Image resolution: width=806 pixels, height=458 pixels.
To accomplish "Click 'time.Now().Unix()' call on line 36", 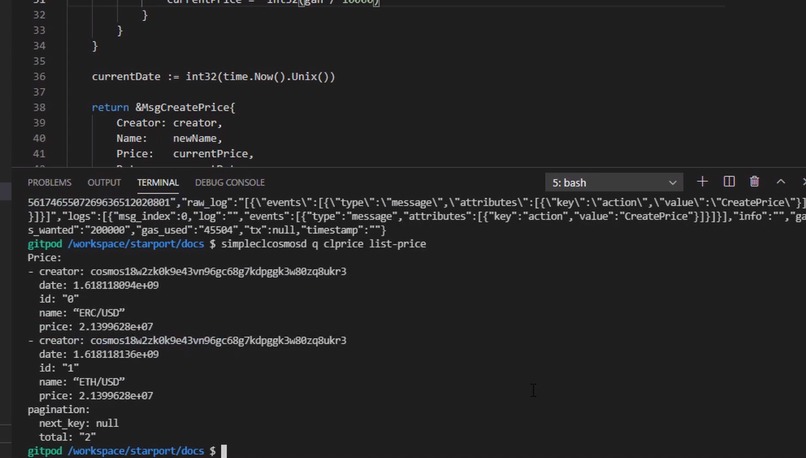I will click(276, 77).
